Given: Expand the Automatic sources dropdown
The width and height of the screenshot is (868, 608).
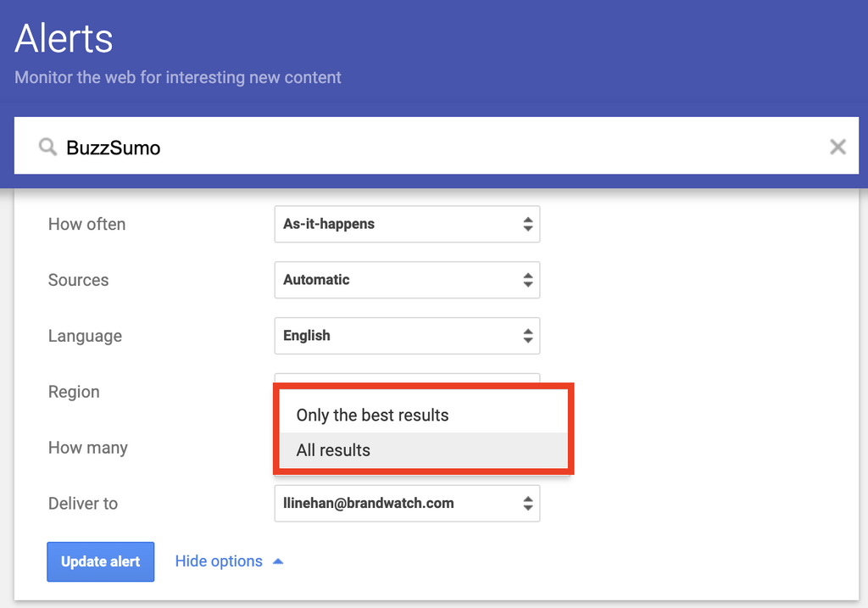Looking at the screenshot, I should pyautogui.click(x=407, y=280).
